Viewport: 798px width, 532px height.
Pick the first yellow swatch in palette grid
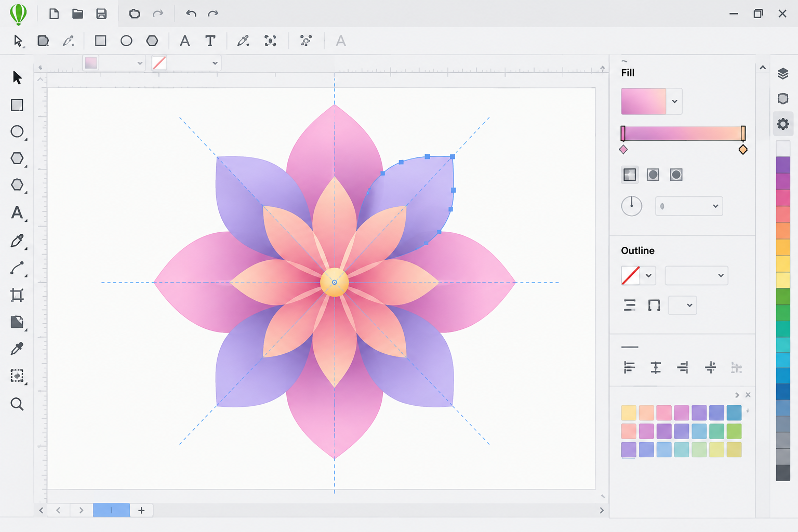coord(629,413)
